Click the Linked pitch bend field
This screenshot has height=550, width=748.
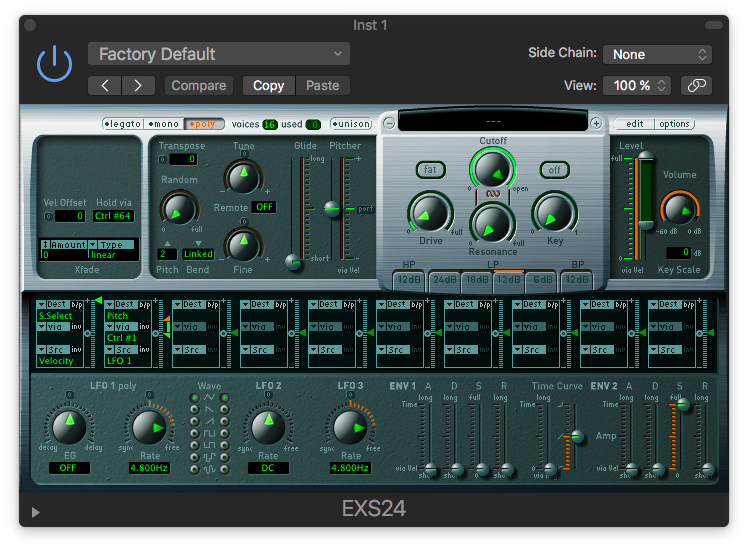(x=198, y=254)
